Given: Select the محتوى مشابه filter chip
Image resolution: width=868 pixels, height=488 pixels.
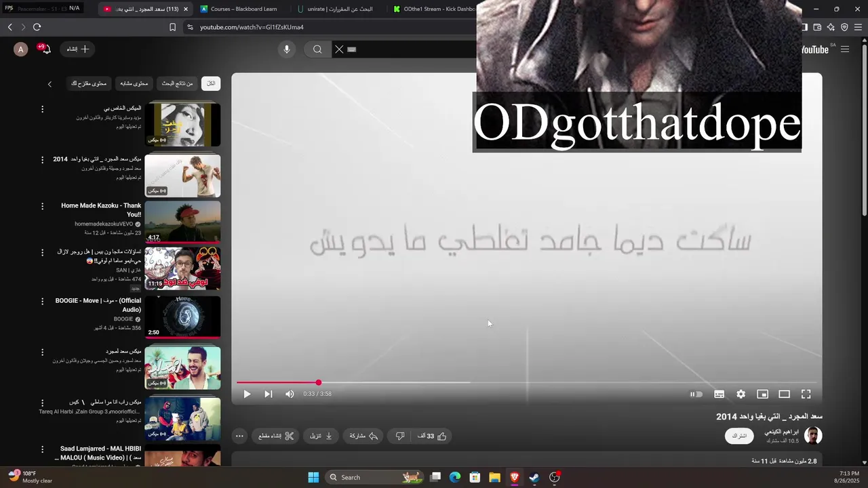Looking at the screenshot, I should pos(134,83).
